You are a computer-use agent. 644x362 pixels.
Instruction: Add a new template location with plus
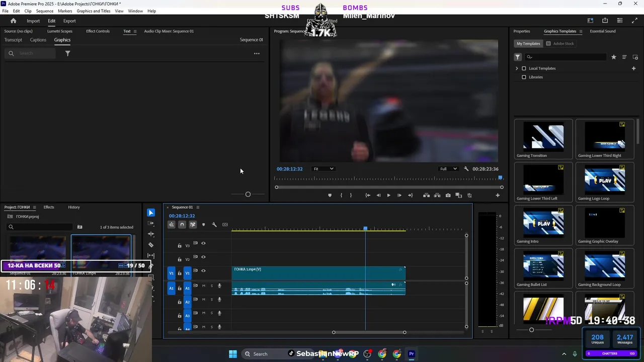coord(633,68)
